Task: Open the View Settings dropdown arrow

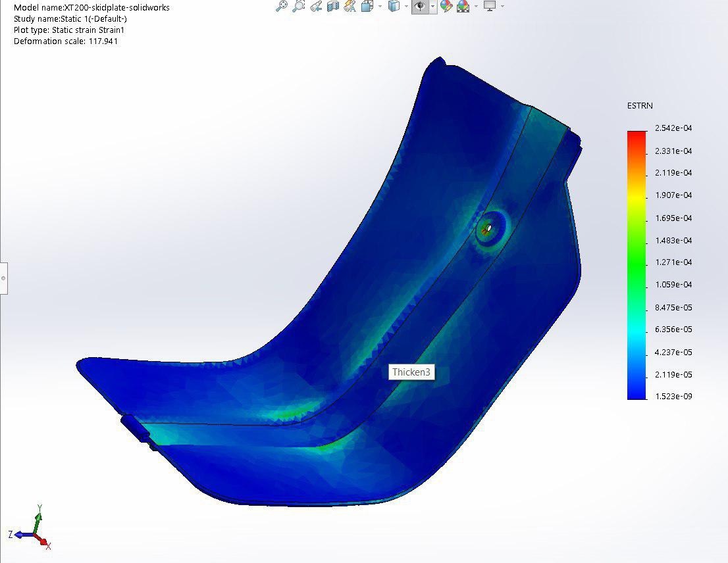Action: (502, 6)
